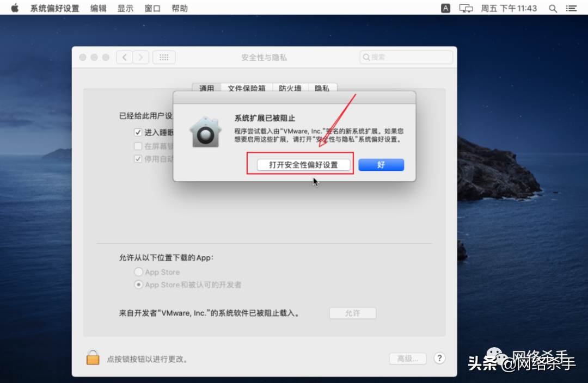Image resolution: width=588 pixels, height=383 pixels.
Task: Click the 高级... button
Action: (408, 359)
